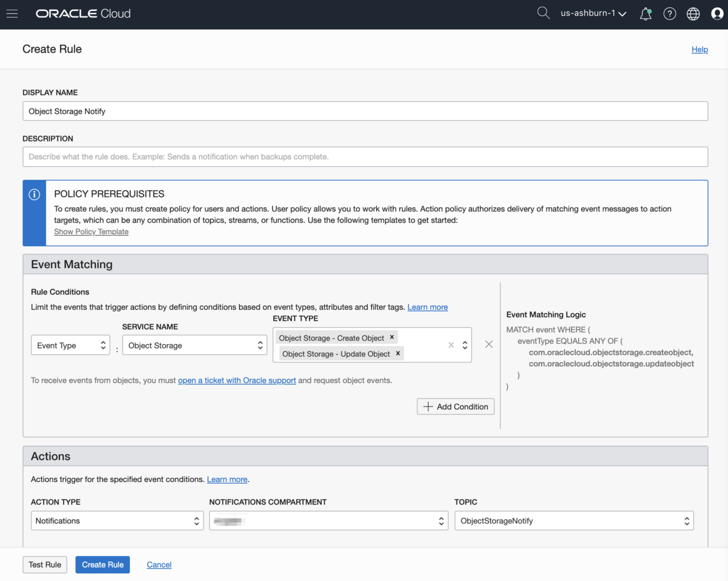Open the search magnifier icon
This screenshot has height=581, width=728.
544,13
